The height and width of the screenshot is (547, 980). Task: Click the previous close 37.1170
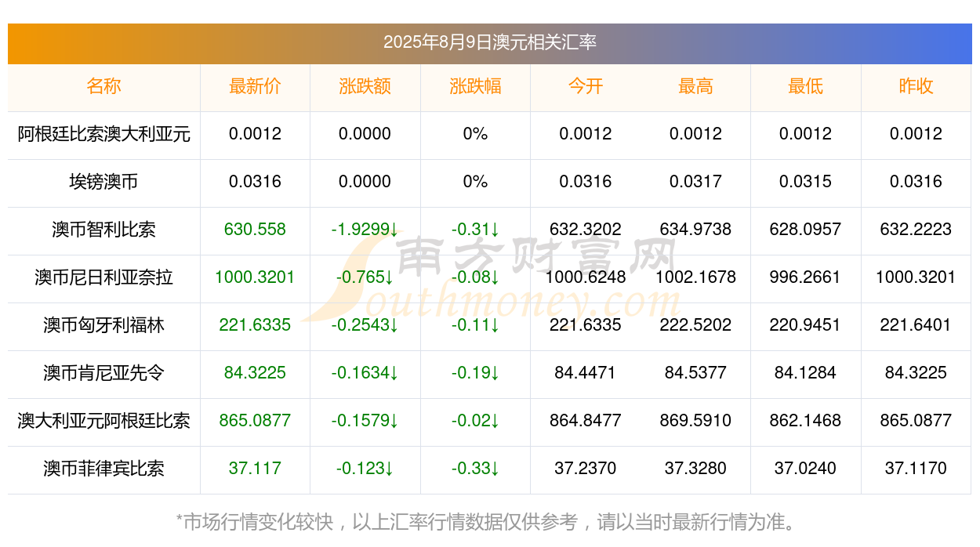916,469
